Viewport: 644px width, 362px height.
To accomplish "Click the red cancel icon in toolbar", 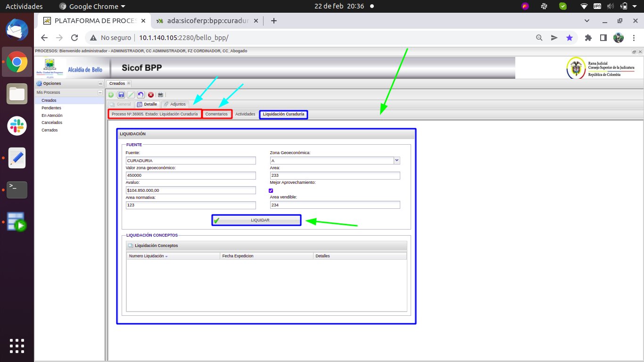I will pyautogui.click(x=151, y=95).
